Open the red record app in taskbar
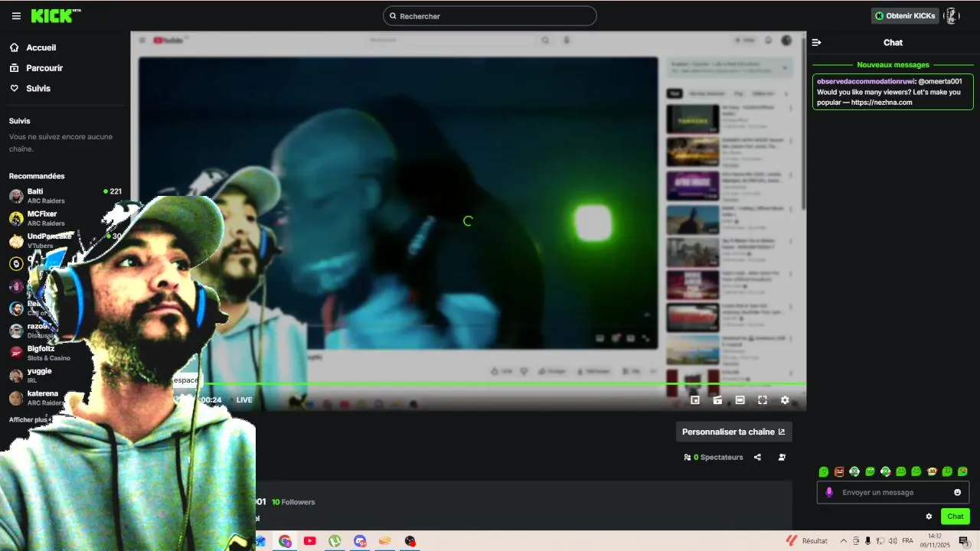Viewport: 980px width, 551px height. [410, 541]
